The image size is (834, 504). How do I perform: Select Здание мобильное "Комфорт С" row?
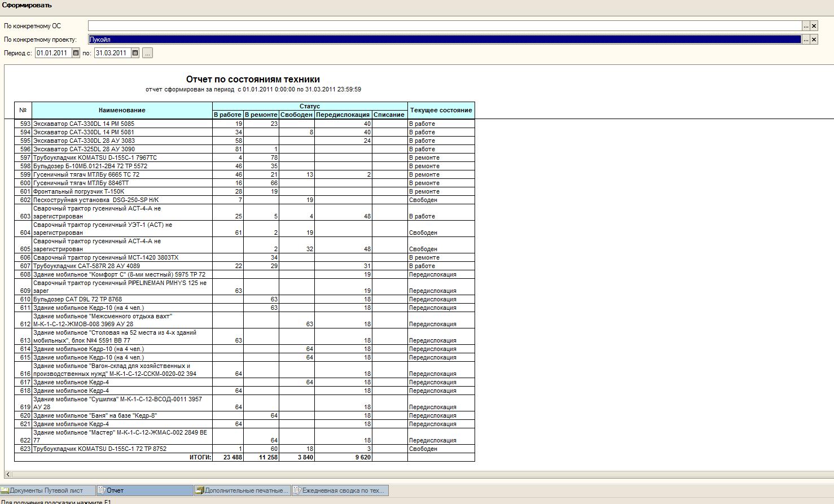[x=244, y=274]
